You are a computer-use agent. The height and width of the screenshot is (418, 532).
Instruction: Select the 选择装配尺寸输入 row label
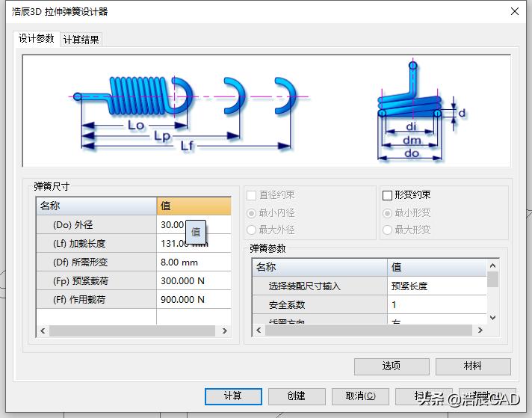pyautogui.click(x=320, y=286)
